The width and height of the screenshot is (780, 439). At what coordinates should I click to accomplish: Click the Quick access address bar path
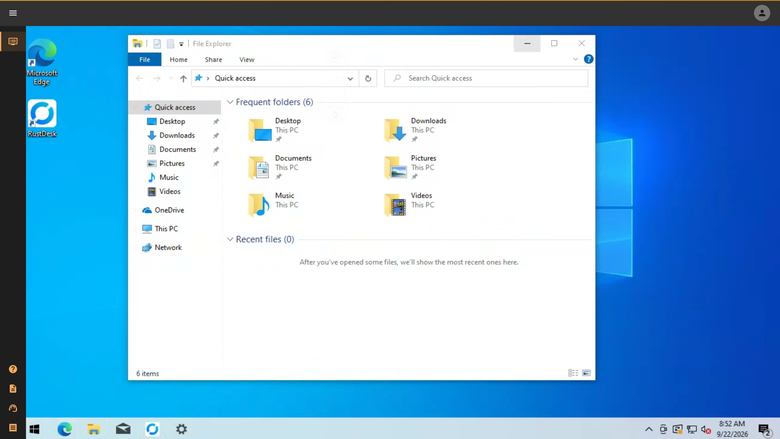click(x=235, y=79)
